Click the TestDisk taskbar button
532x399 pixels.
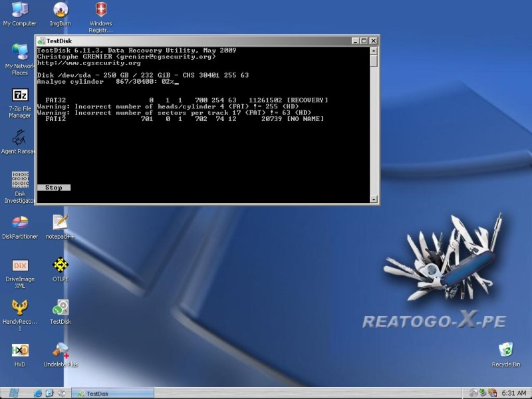tap(112, 394)
